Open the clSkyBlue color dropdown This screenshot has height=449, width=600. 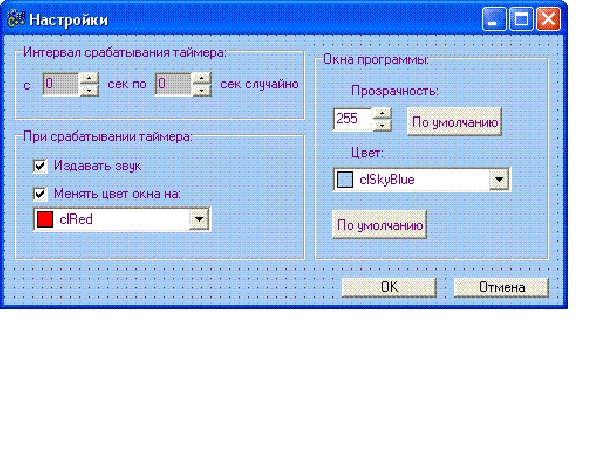[x=499, y=180]
